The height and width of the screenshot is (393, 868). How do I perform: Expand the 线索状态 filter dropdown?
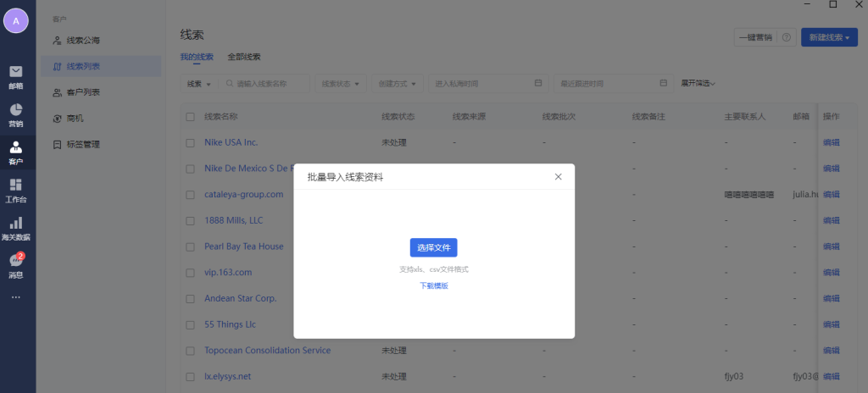[x=340, y=84]
